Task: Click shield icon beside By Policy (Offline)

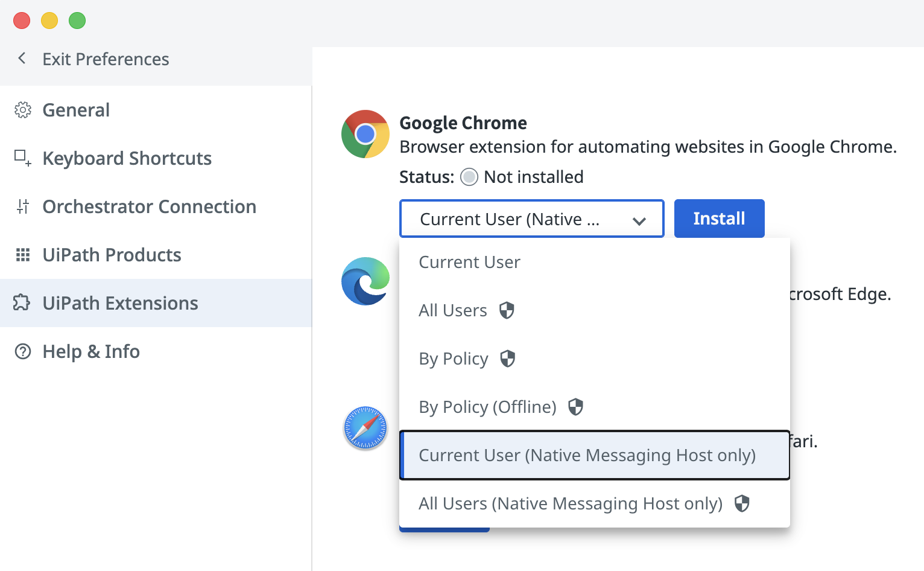Action: pos(576,407)
